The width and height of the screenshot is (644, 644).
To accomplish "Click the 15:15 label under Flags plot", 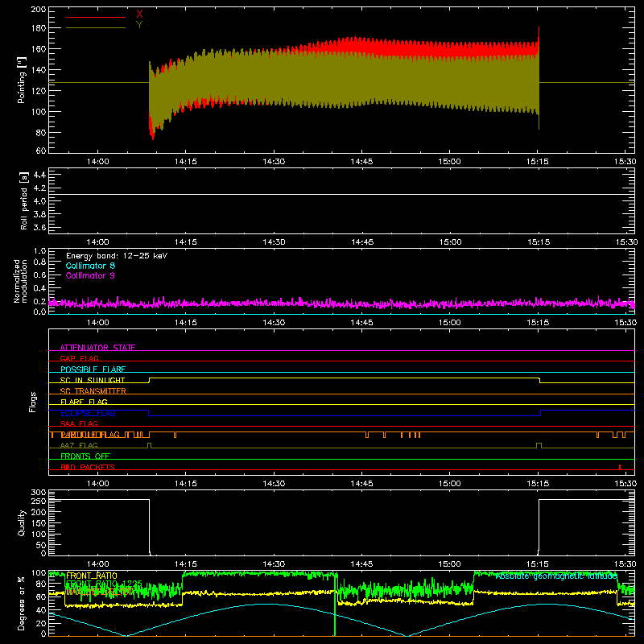I will (x=538, y=484).
